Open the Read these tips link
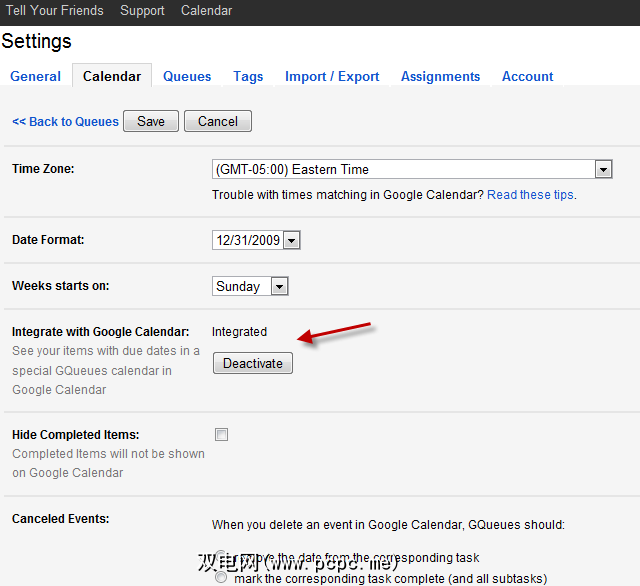Image resolution: width=640 pixels, height=586 pixels. point(530,195)
